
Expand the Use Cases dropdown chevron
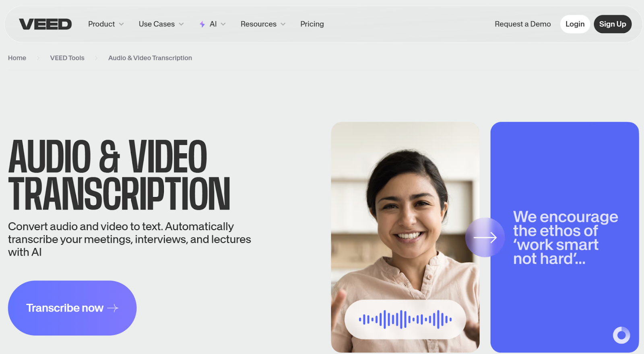(x=181, y=24)
